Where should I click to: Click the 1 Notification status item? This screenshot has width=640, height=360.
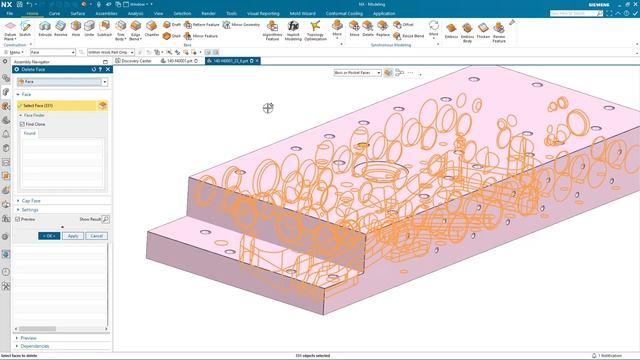tap(607, 356)
